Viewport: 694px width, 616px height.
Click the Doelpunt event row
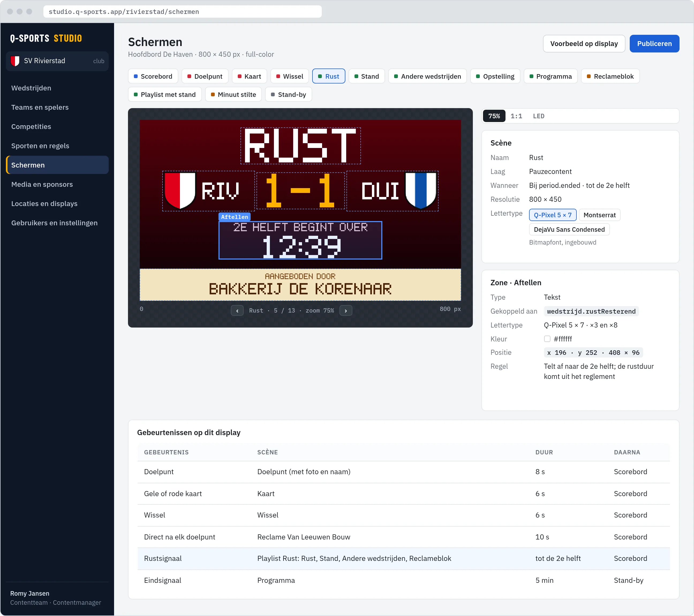[403, 472]
